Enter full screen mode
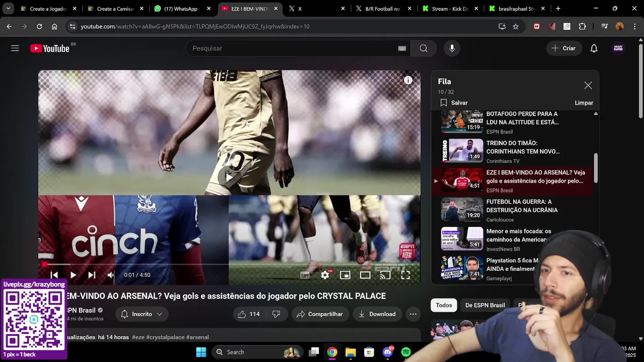The width and height of the screenshot is (644, 362). click(406, 275)
